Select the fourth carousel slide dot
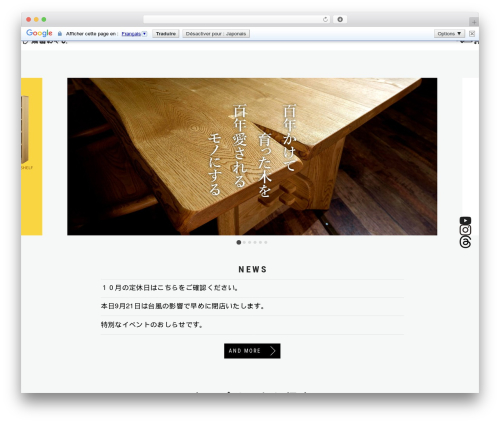The image size is (500, 423). pos(255,242)
